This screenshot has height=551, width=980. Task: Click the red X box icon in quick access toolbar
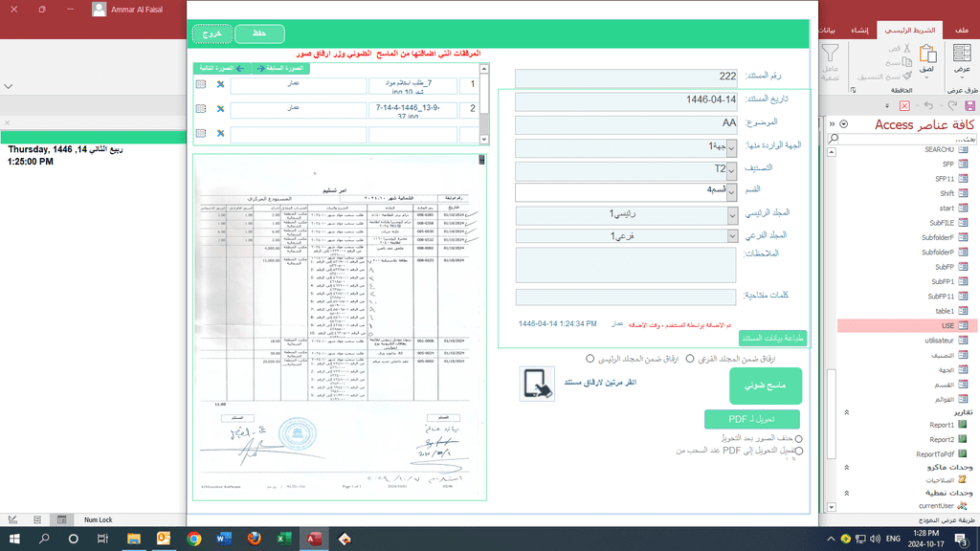(904, 105)
